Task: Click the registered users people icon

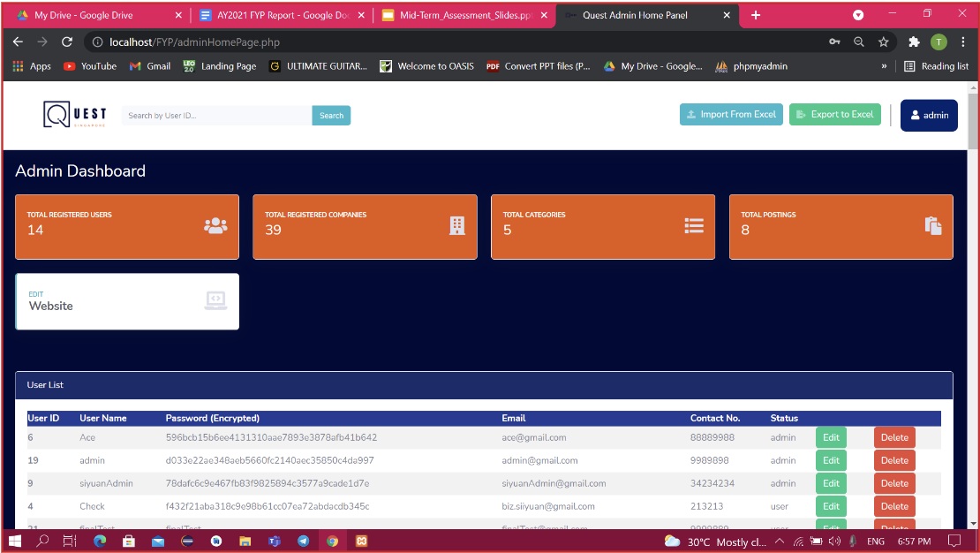Action: coord(215,225)
